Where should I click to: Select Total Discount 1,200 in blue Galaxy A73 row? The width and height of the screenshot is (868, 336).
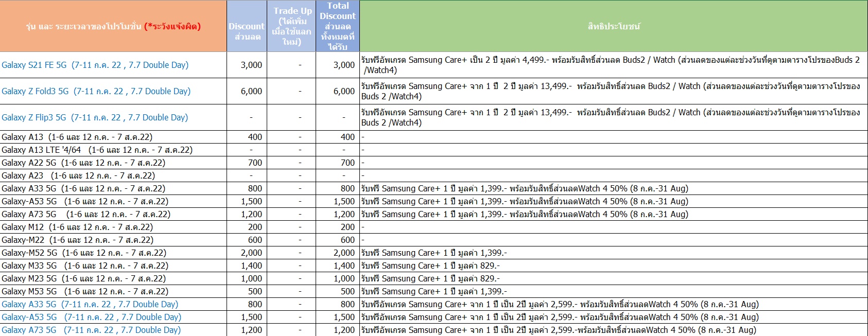click(x=338, y=330)
